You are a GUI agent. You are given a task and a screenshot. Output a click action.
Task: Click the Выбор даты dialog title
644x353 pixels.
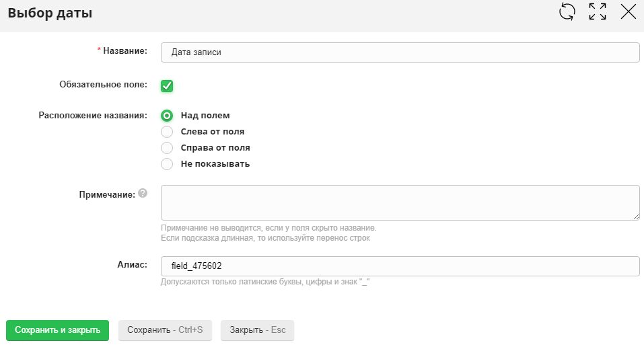(x=50, y=13)
